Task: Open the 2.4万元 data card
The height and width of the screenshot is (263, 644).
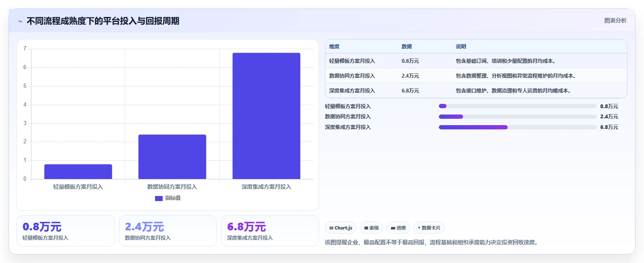Action: [168, 231]
